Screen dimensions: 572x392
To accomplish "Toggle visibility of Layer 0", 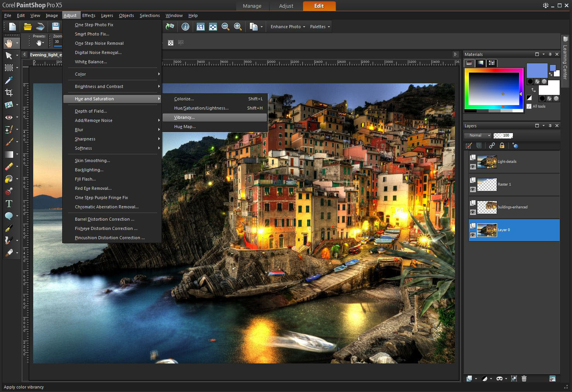I will 473,235.
